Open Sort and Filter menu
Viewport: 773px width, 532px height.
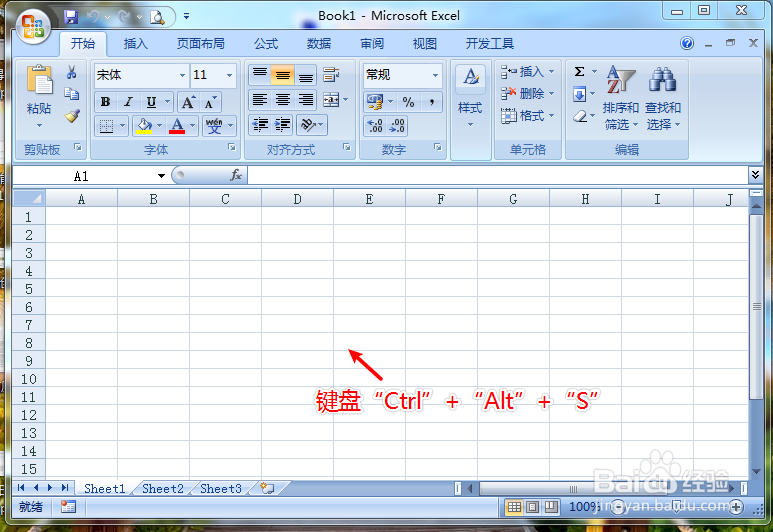(x=620, y=98)
